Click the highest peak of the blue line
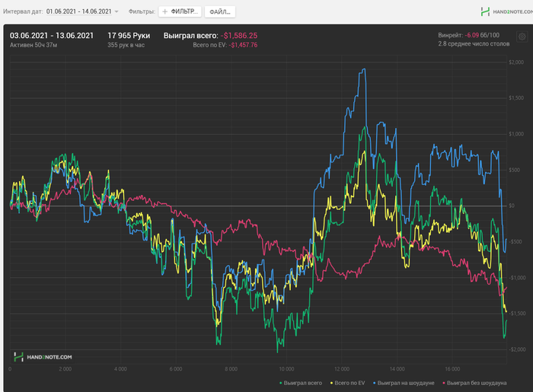Screen dimensions: 533x392 click(x=364, y=70)
